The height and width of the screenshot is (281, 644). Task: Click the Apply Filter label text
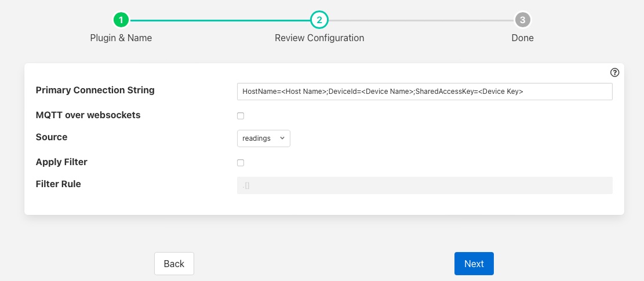coord(61,162)
